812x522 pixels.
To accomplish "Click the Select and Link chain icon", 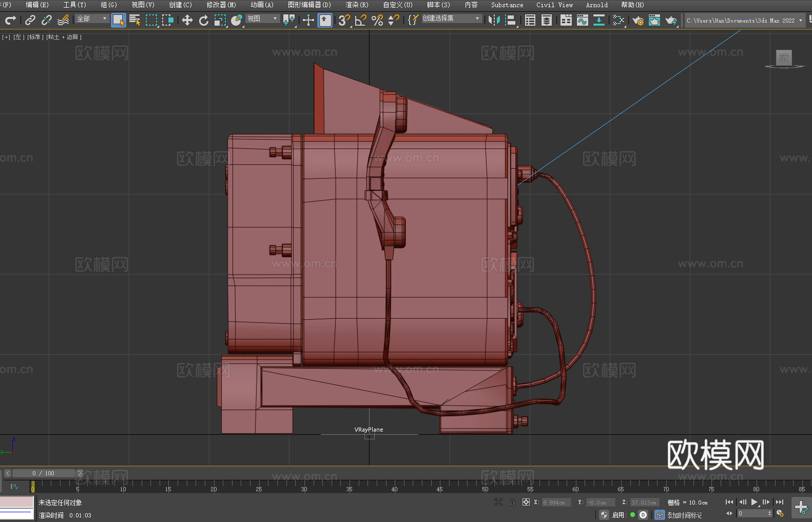I will coord(30,20).
